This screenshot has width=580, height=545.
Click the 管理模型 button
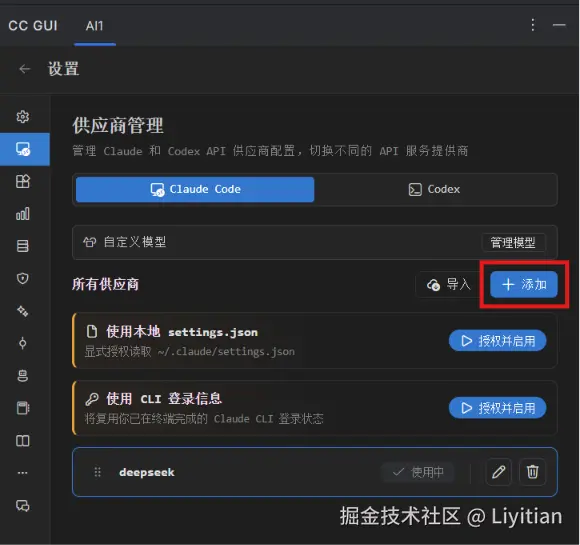513,243
